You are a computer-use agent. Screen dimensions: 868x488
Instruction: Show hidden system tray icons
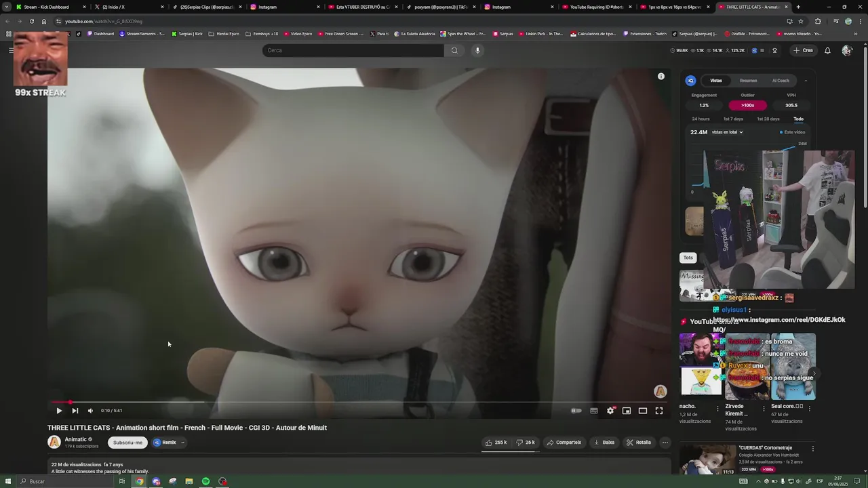758,481
